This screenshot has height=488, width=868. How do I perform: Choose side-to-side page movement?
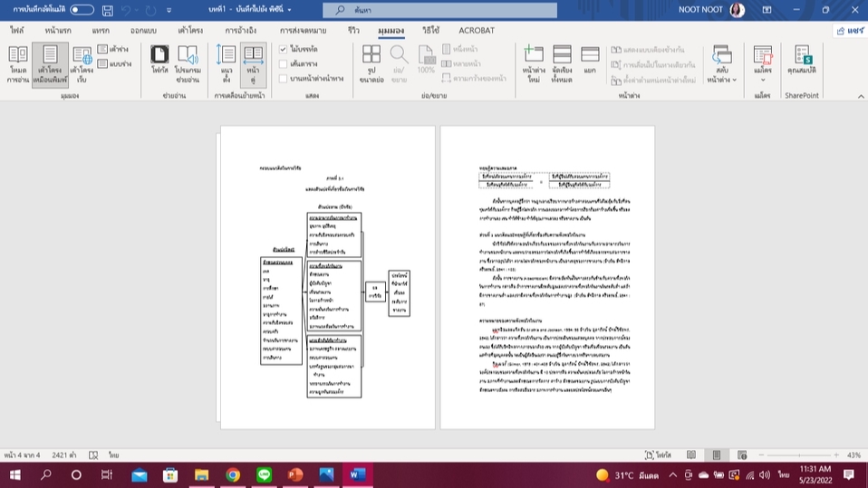(x=253, y=64)
